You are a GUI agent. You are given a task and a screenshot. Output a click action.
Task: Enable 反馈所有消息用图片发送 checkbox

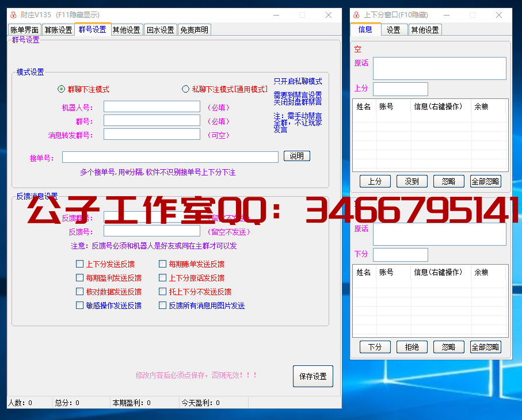(162, 305)
